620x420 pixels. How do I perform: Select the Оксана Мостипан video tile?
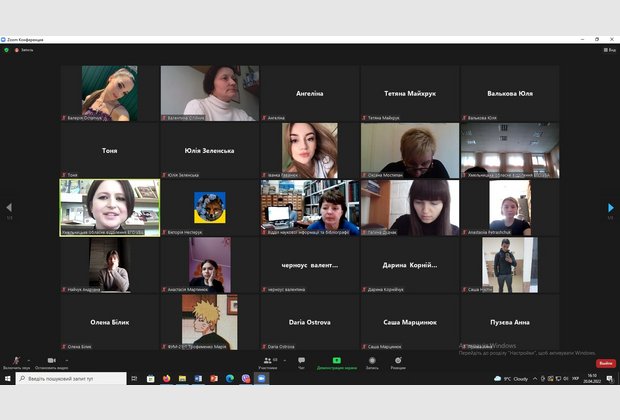pos(410,150)
